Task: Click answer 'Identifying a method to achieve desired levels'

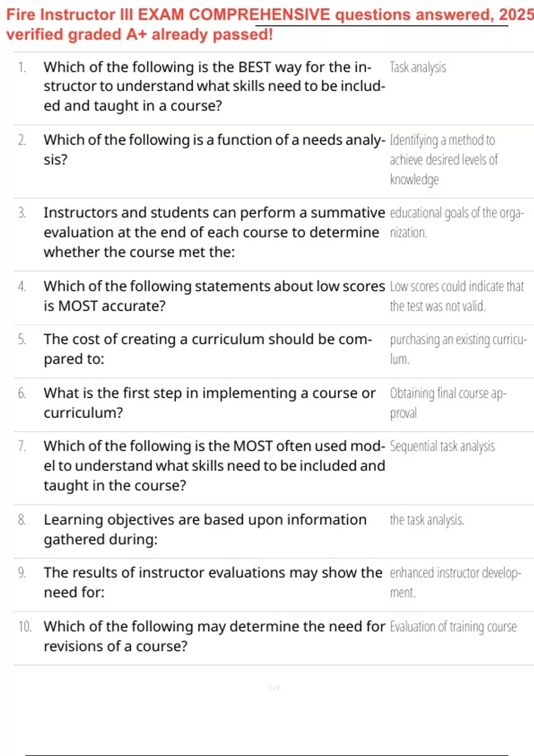Action: click(444, 159)
